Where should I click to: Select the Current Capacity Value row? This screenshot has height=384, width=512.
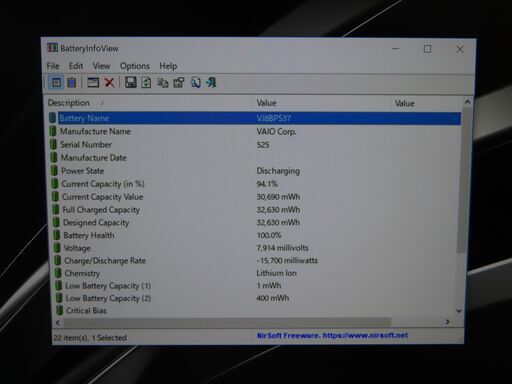pos(256,197)
